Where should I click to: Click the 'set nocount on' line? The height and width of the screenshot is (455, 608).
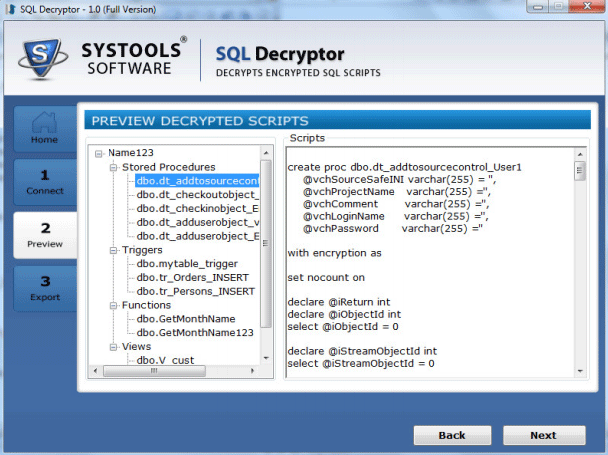point(326,278)
